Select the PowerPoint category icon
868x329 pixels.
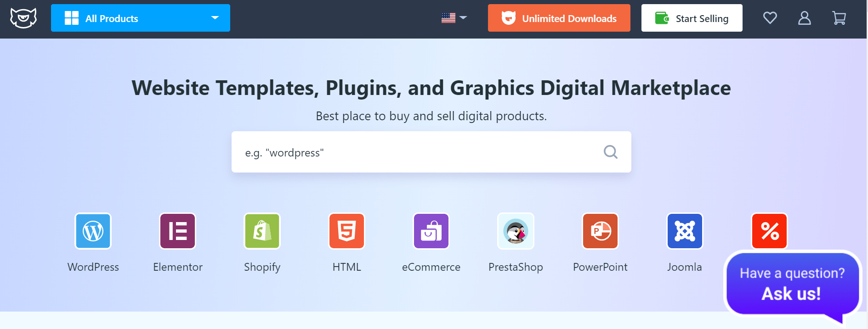[x=600, y=231]
